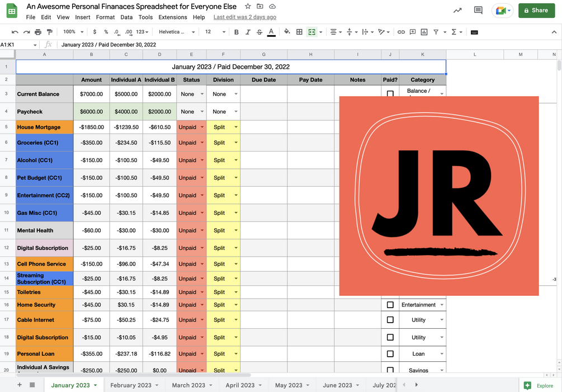Check Paid box for Home Security row
This screenshot has height=392, width=562.
point(390,305)
